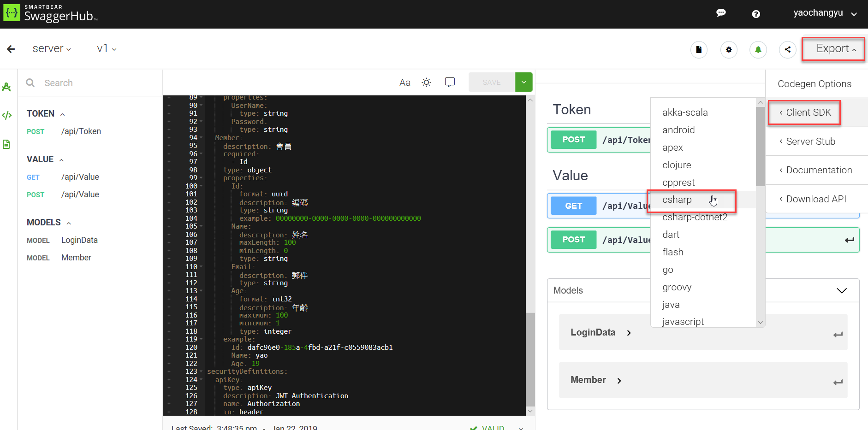Click inside the Search field
Image resolution: width=868 pixels, height=430 pixels.
point(83,82)
